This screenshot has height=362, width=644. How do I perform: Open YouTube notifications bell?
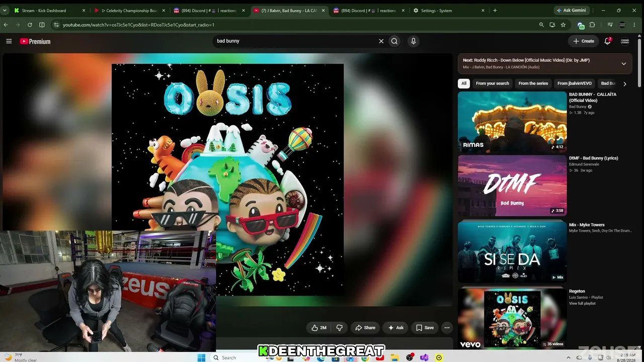(608, 41)
